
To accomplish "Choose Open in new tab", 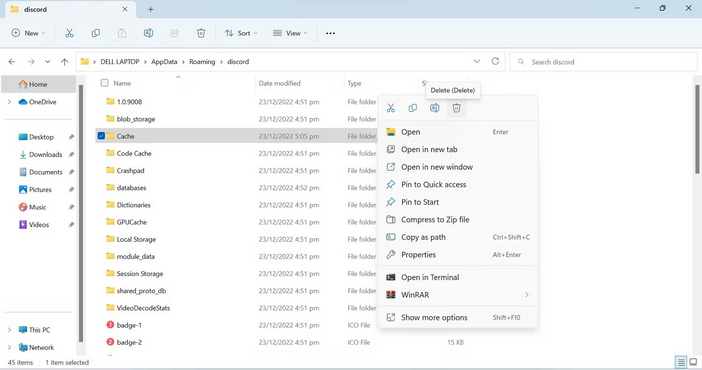I will coord(458,150).
